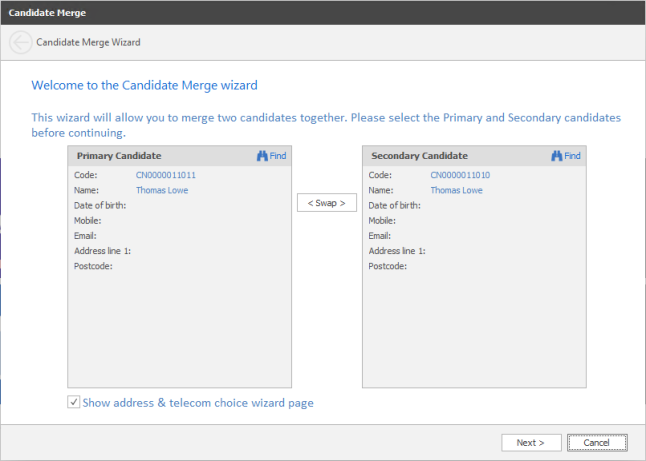Click the Welcome to the Candidate Merge wizard heading
The image size is (646, 461).
pos(151,86)
